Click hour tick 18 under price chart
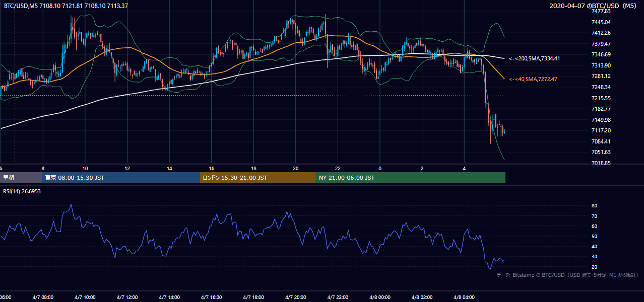The width and height of the screenshot is (644, 302). (254, 168)
